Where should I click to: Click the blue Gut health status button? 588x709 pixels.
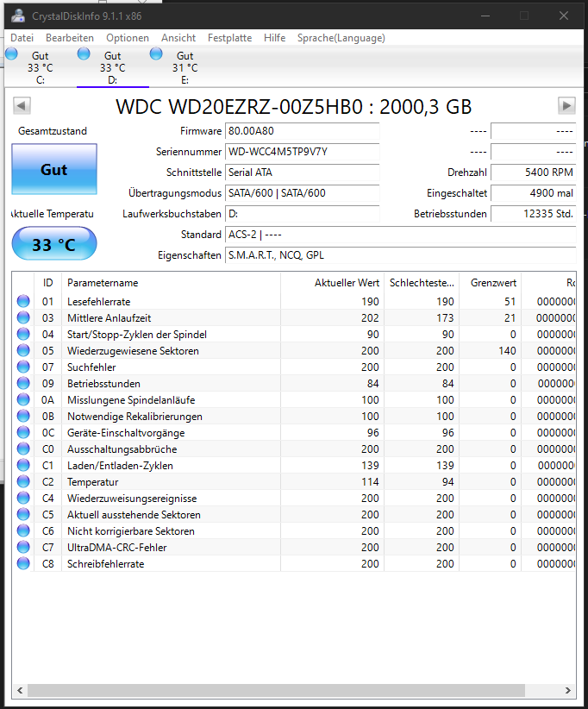tap(54, 169)
